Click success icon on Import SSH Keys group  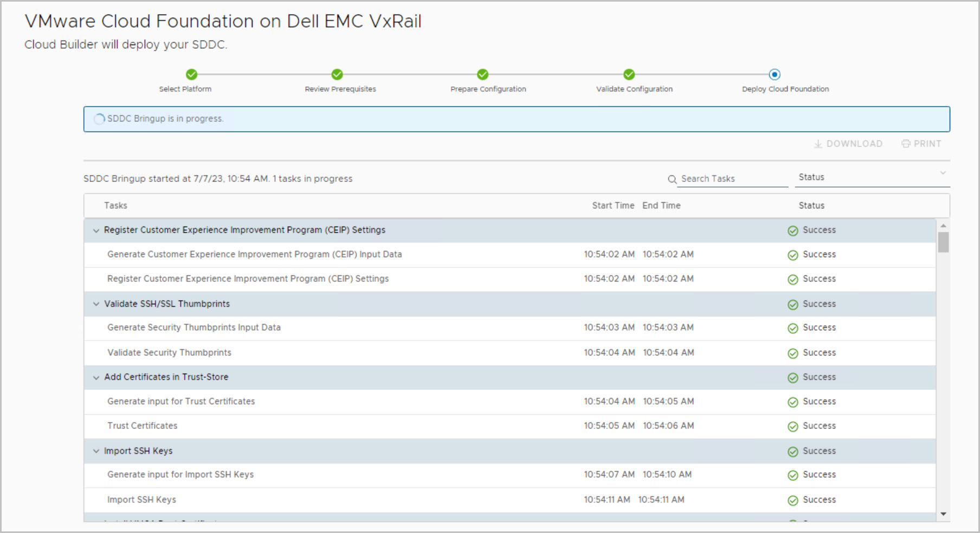[792, 452]
